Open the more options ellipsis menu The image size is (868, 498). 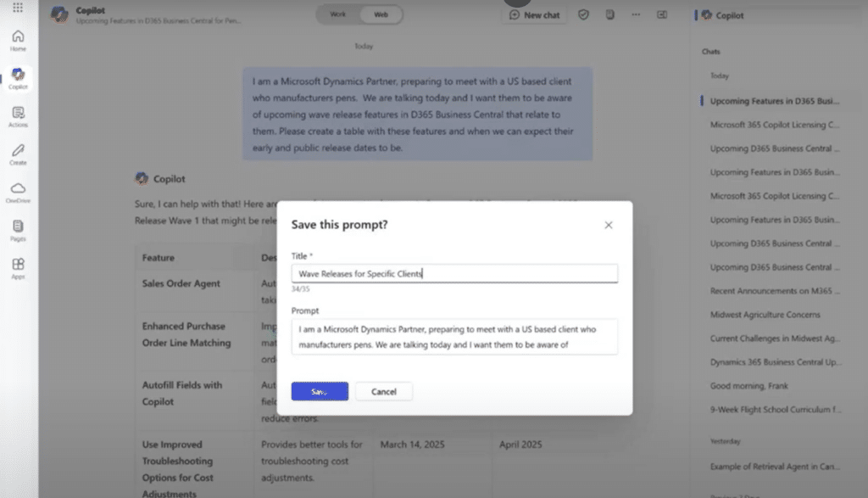tap(636, 14)
